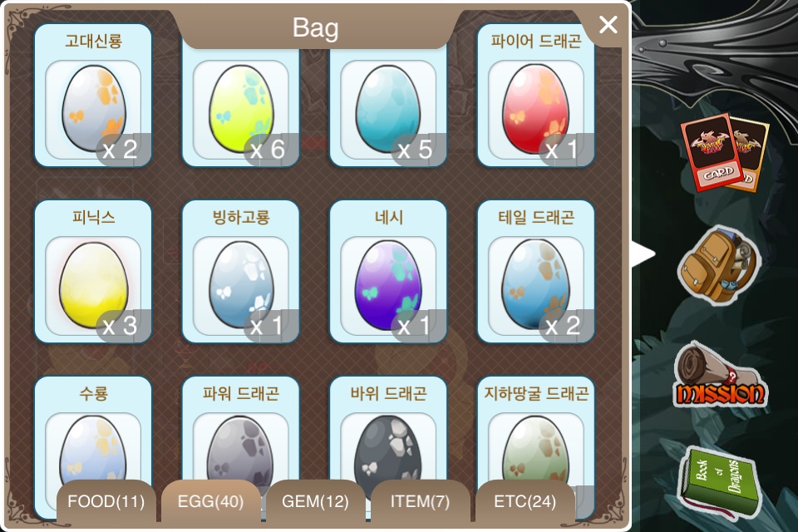Select the 고대신룡 egg
The height and width of the screenshot is (532, 798).
tap(93, 96)
